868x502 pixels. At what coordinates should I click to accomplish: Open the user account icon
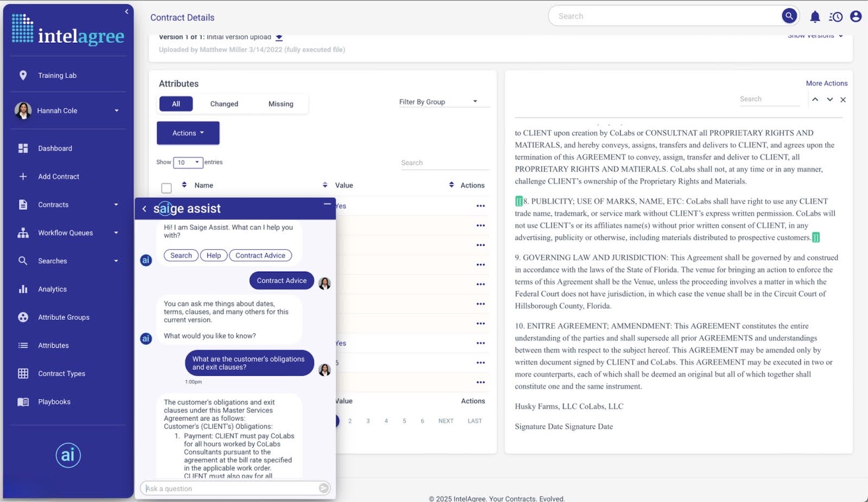coord(856,16)
